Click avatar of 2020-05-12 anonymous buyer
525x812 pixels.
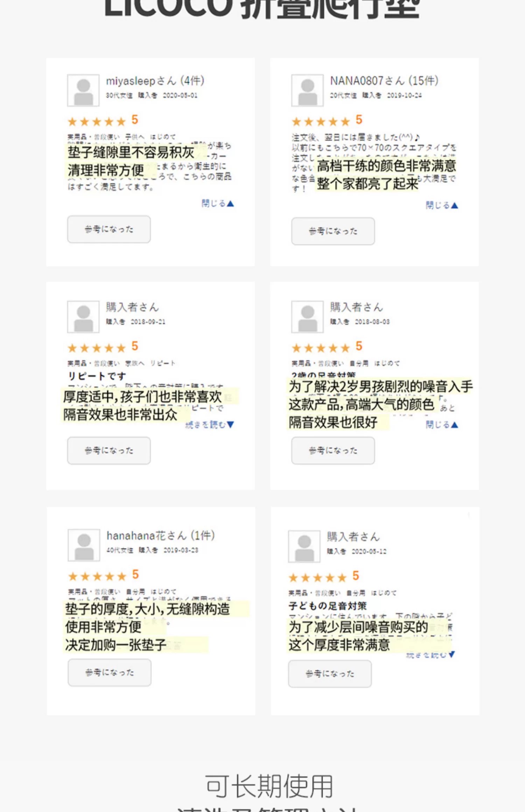304,546
